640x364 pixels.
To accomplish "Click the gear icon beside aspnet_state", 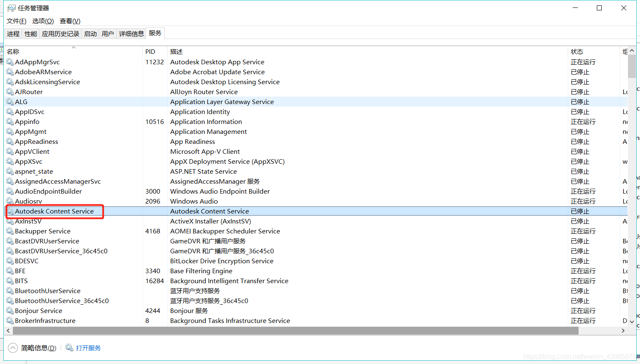I will tap(10, 171).
